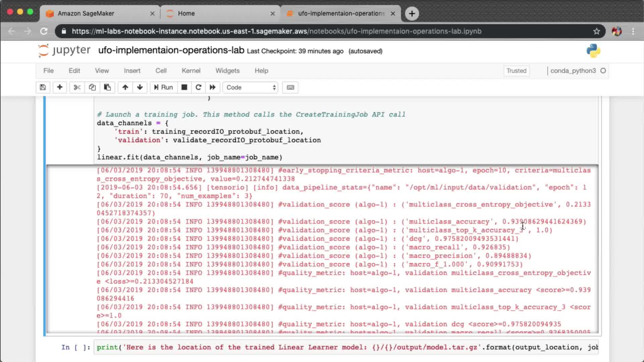Click the save and checkpoint icon
The height and width of the screenshot is (362, 644).
tap(43, 87)
